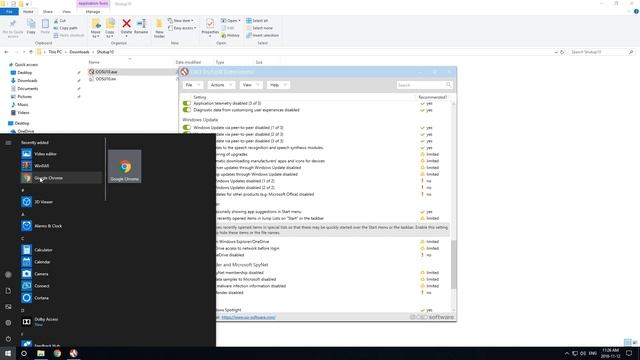Viewport: 640px width, 360px height.
Task: Open Dolby Access from the Start menu
Action: (61, 322)
